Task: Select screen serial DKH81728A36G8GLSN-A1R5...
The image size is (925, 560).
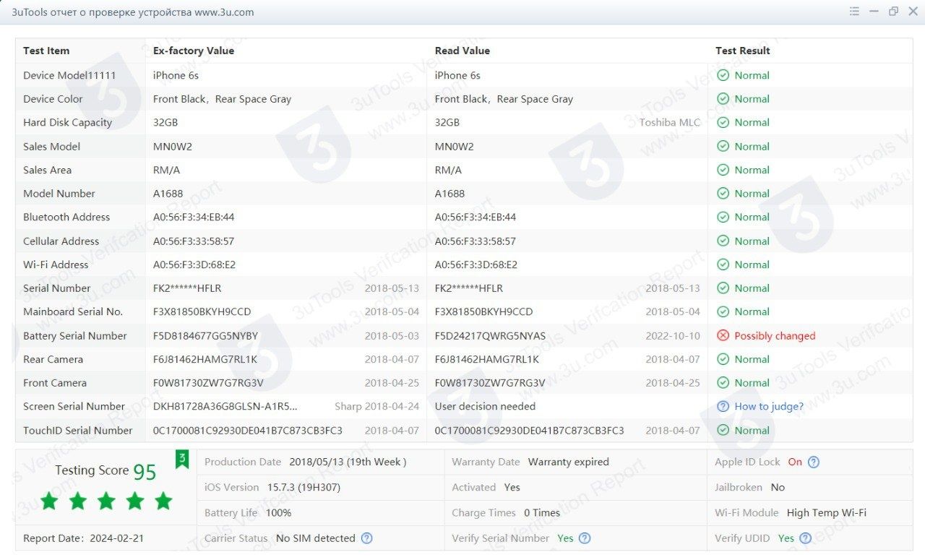Action: click(225, 407)
